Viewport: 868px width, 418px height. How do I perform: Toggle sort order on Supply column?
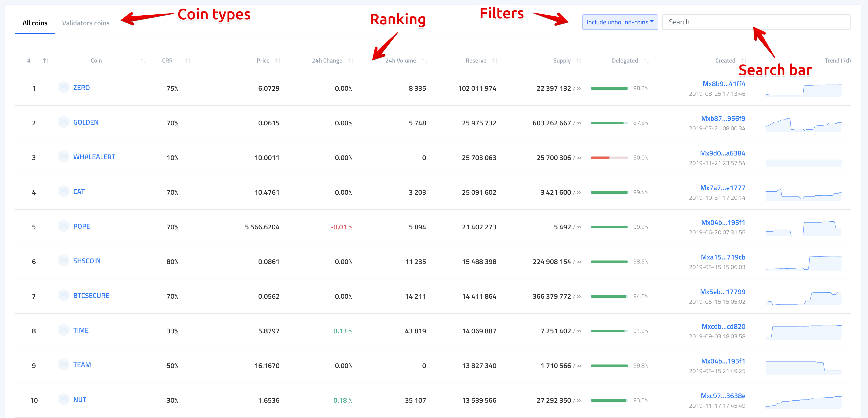579,61
